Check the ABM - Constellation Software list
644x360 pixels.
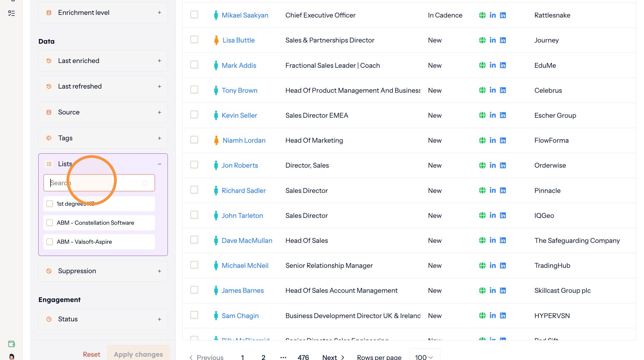pyautogui.click(x=50, y=223)
